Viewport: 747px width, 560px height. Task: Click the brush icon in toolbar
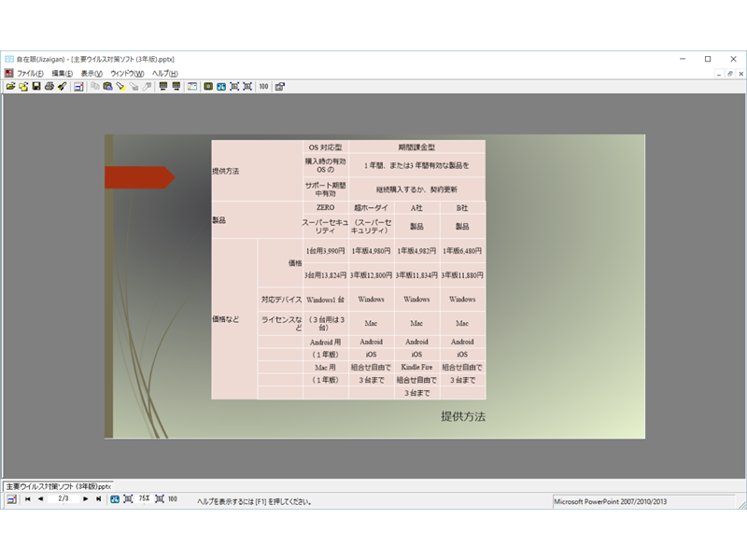click(x=62, y=86)
